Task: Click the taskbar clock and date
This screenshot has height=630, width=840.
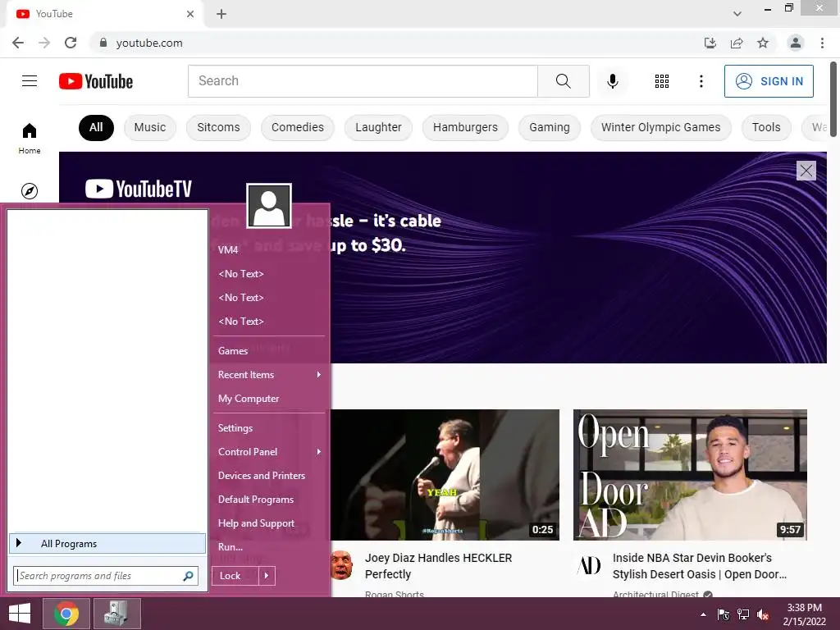Action: (804, 614)
